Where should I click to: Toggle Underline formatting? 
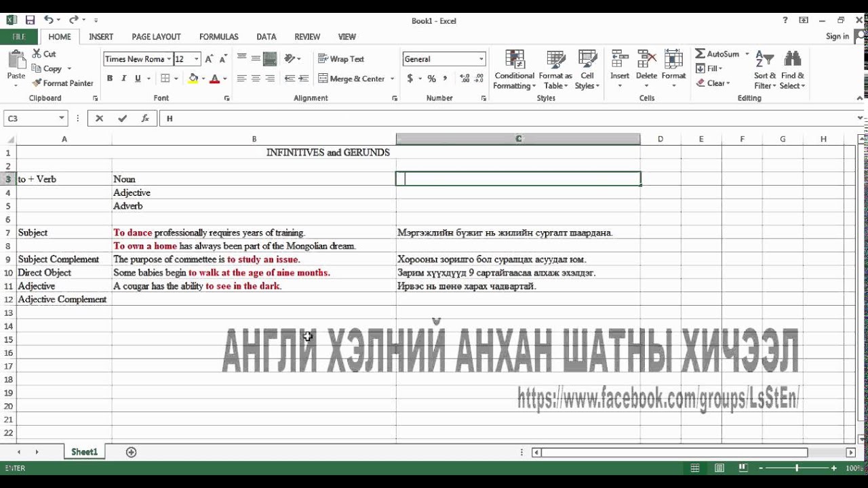(x=138, y=79)
